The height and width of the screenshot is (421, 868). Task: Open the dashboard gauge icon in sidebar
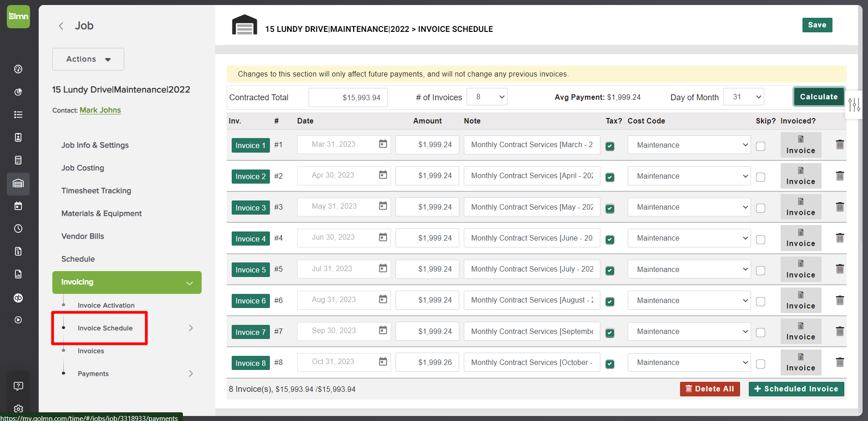tap(18, 69)
